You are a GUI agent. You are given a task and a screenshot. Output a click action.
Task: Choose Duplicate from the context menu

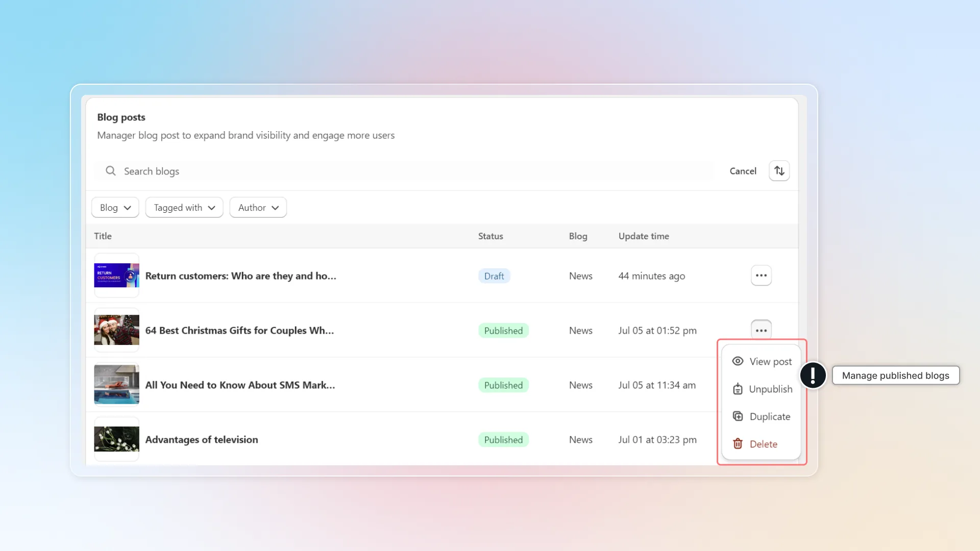(761, 416)
